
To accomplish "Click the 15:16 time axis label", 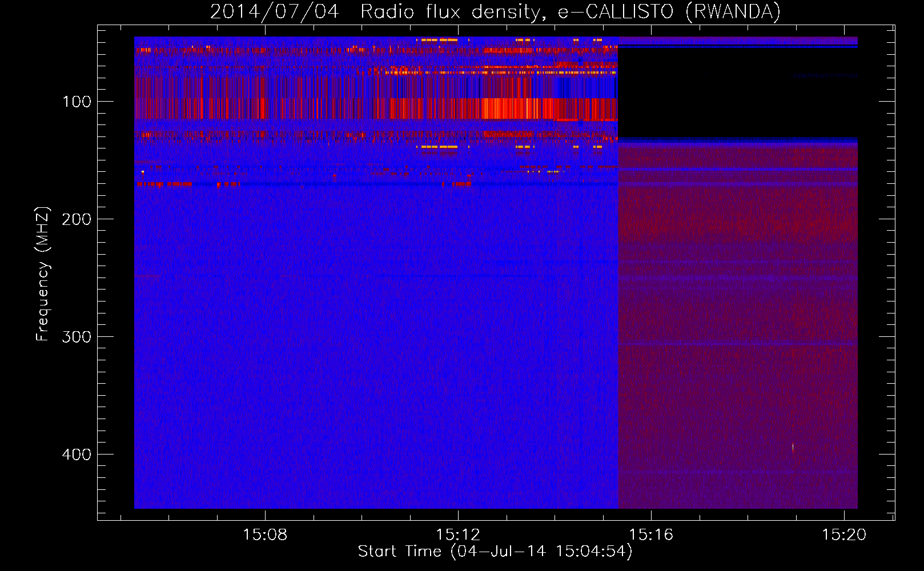I will [651, 535].
